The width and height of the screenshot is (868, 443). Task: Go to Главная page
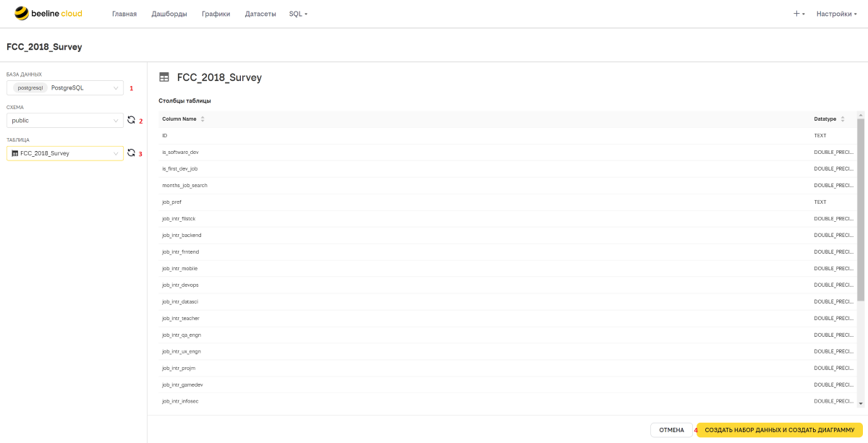tap(124, 14)
